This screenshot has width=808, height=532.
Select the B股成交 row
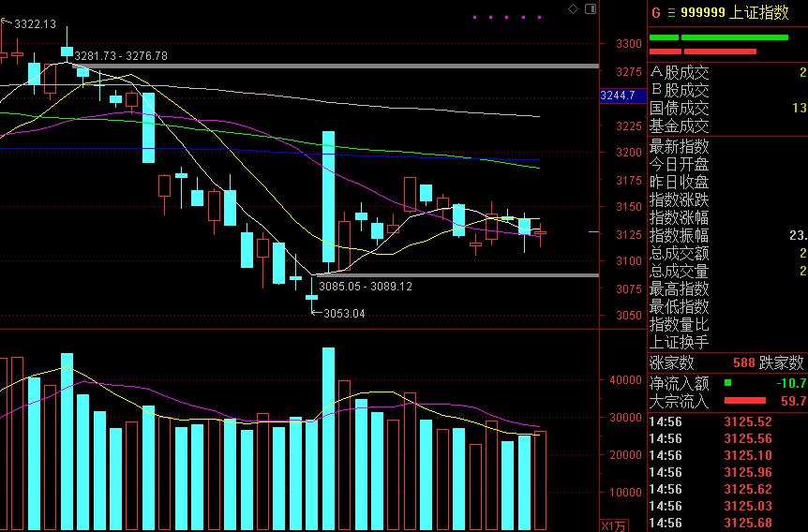point(727,90)
